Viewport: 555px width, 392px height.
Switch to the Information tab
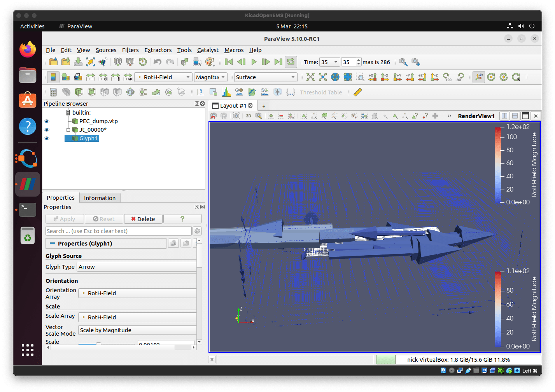coord(100,198)
